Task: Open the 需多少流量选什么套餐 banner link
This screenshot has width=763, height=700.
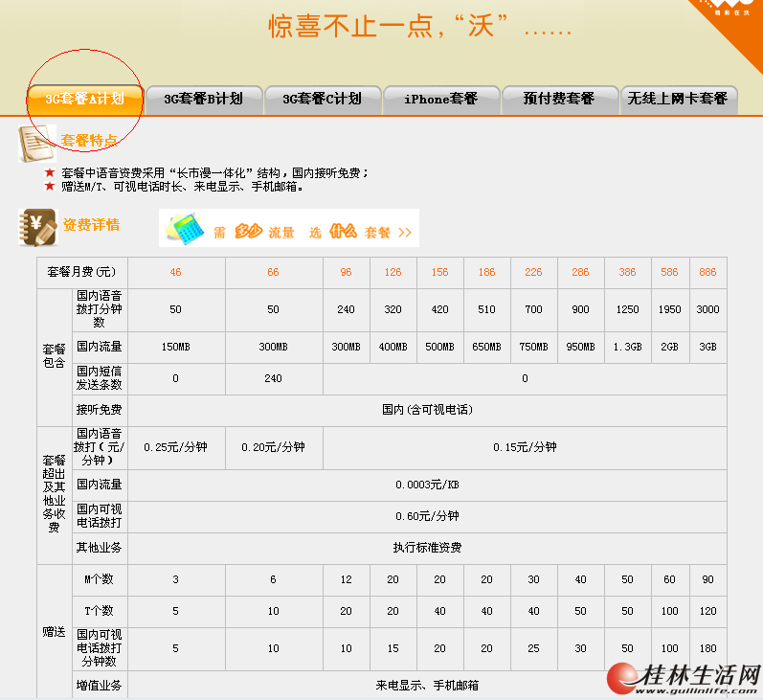Action: pyautogui.click(x=288, y=228)
